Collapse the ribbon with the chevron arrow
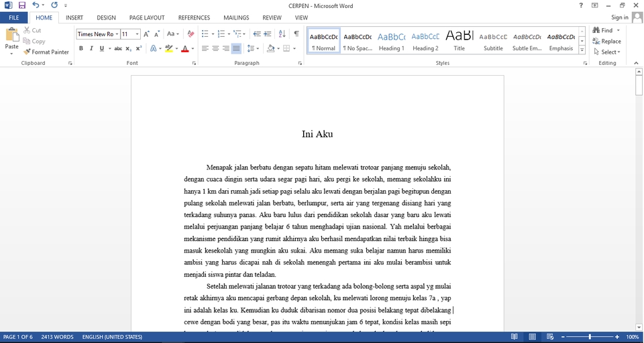644x343 pixels. (x=636, y=63)
